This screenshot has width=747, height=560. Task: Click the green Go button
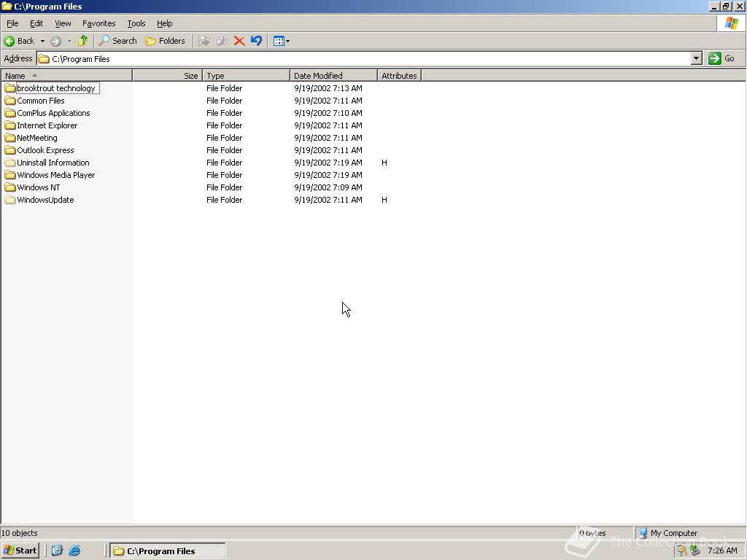(x=721, y=58)
